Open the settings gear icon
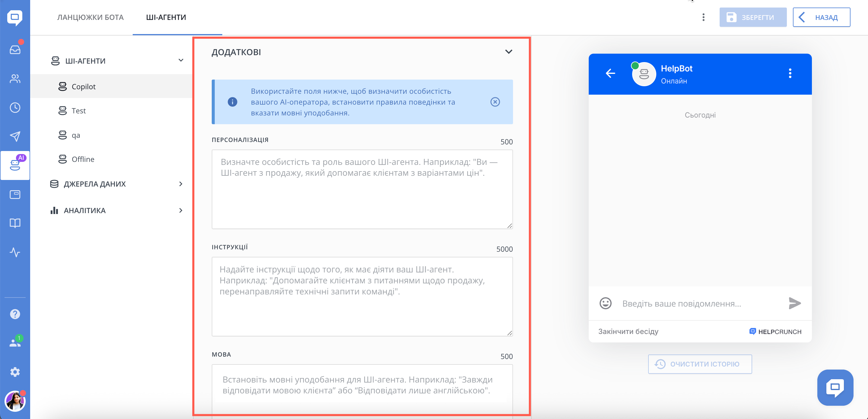This screenshot has height=419, width=868. click(15, 372)
